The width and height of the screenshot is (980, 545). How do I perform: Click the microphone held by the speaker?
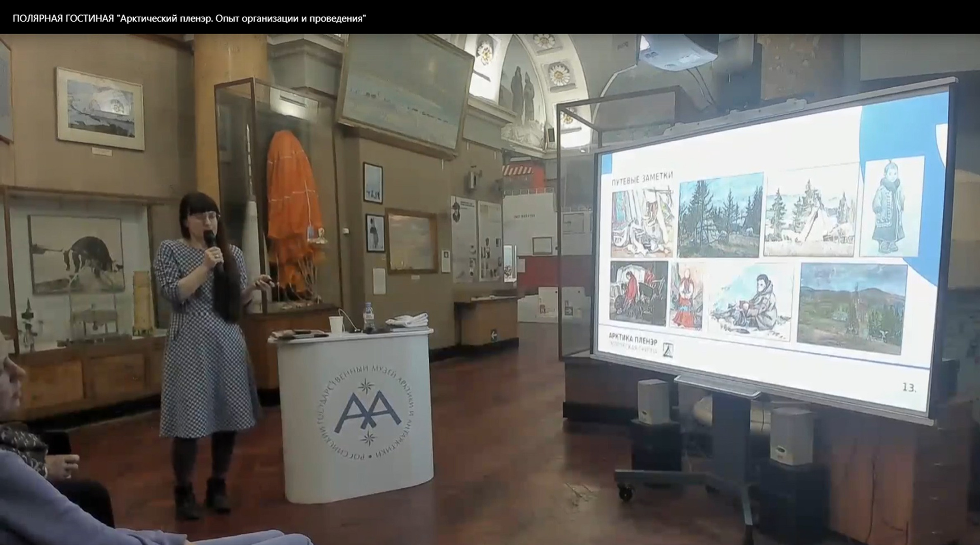212,245
